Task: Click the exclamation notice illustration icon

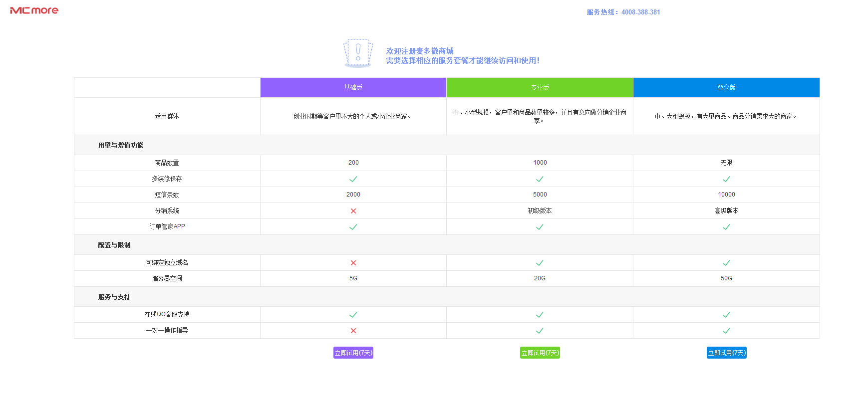Action: coord(358,53)
